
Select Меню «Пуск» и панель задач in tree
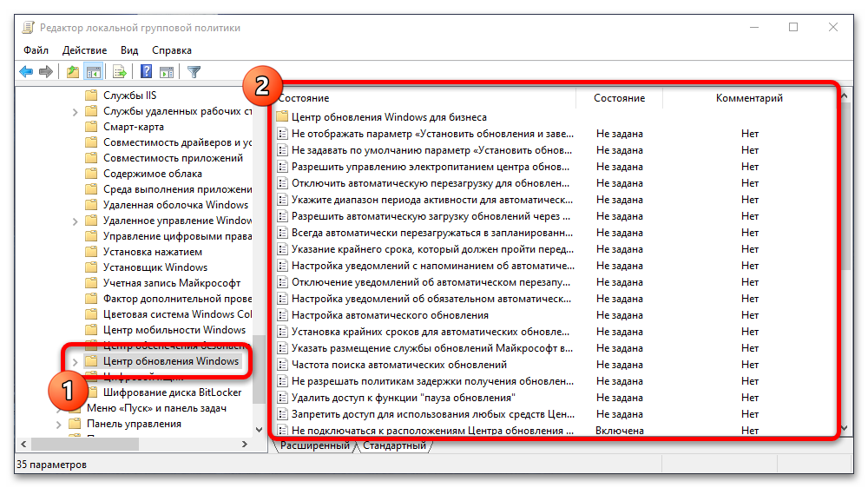[x=156, y=408]
